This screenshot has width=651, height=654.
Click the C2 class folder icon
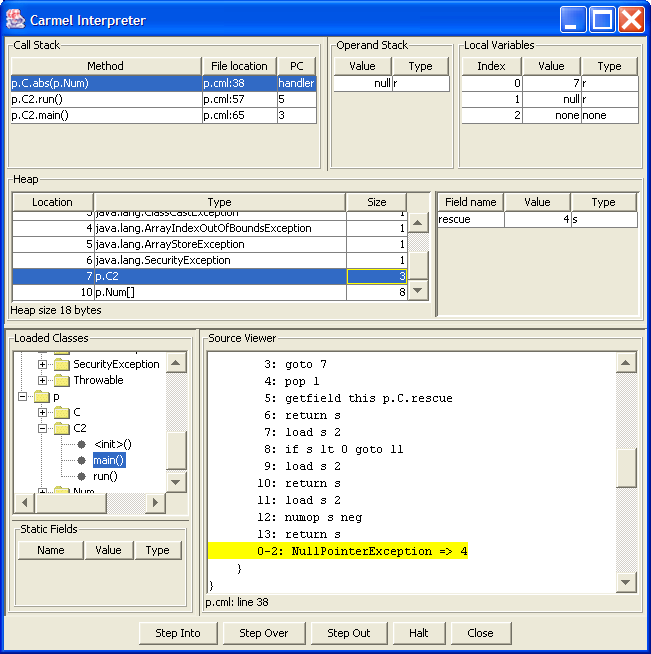click(x=61, y=428)
